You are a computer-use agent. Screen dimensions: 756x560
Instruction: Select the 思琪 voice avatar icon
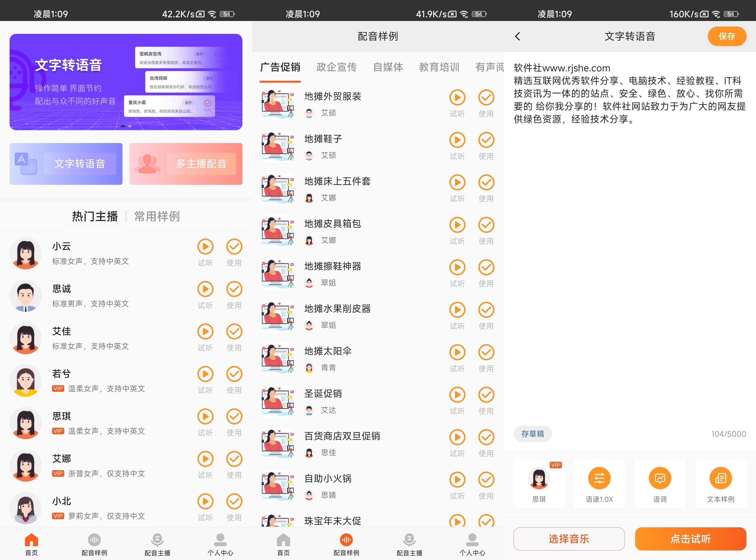pyautogui.click(x=539, y=479)
